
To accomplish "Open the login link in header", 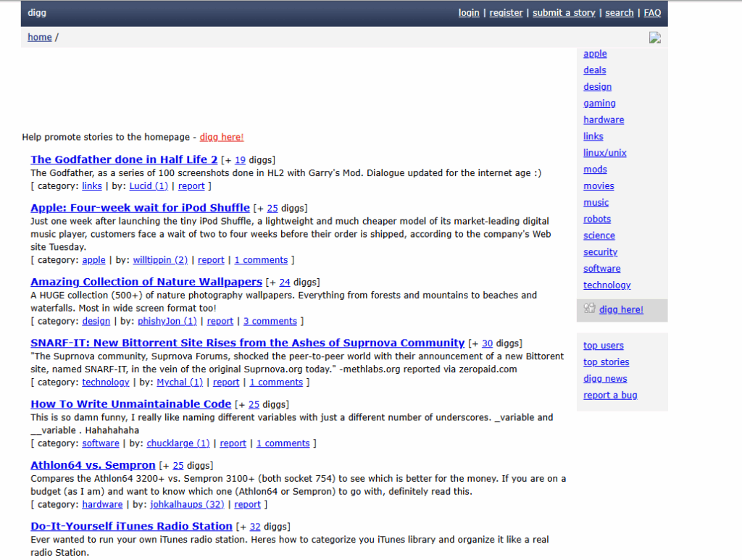I will pyautogui.click(x=469, y=13).
